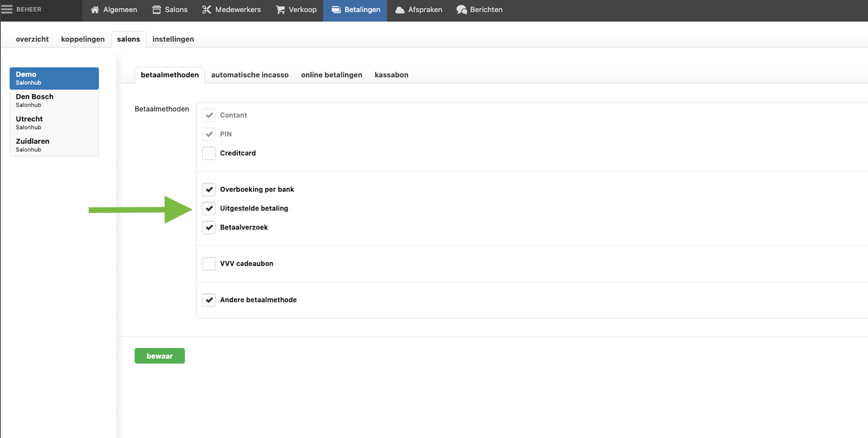Click the shopping cart Verkoop icon

coord(280,10)
